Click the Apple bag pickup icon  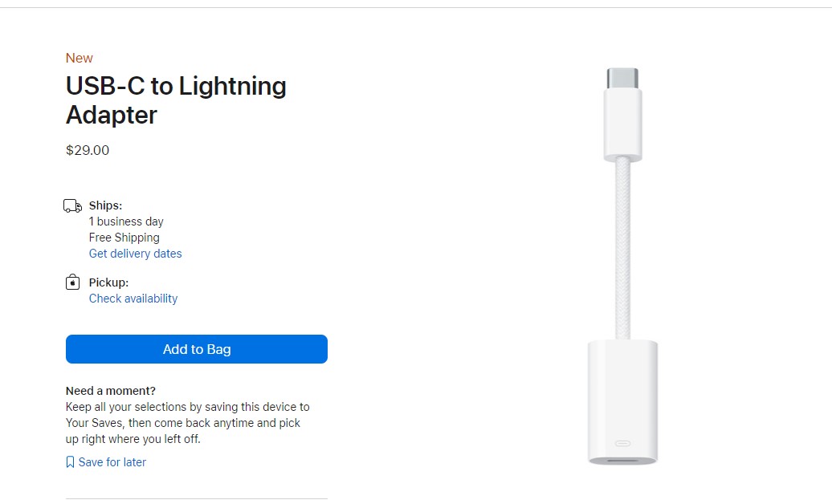click(x=72, y=283)
